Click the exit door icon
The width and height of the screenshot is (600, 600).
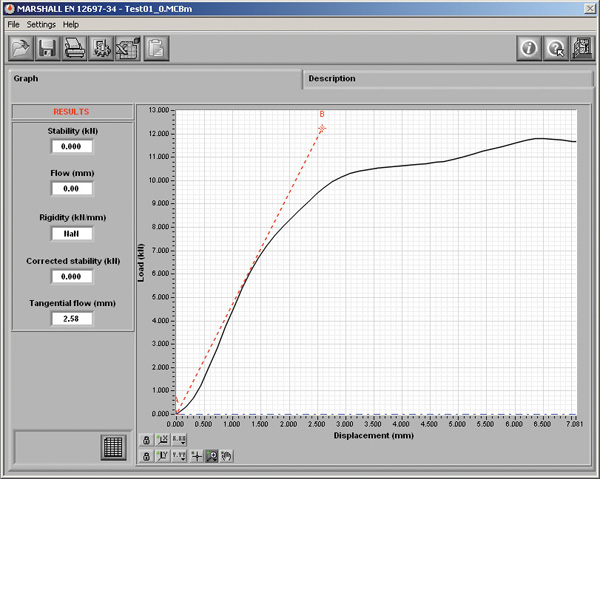[581, 48]
